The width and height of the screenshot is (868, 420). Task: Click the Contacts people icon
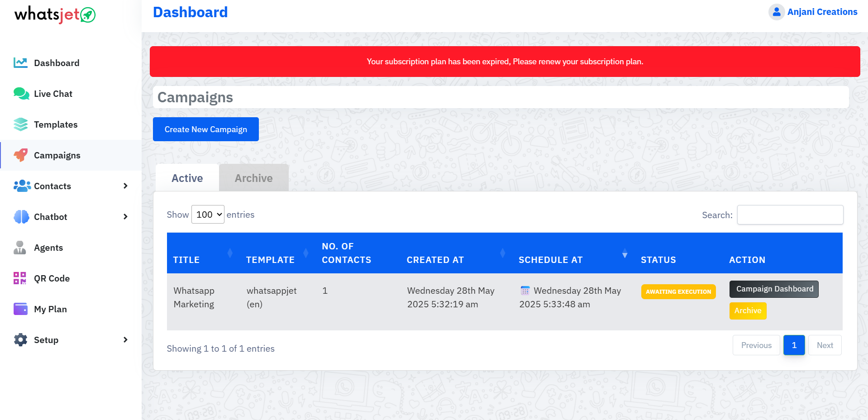coord(22,186)
